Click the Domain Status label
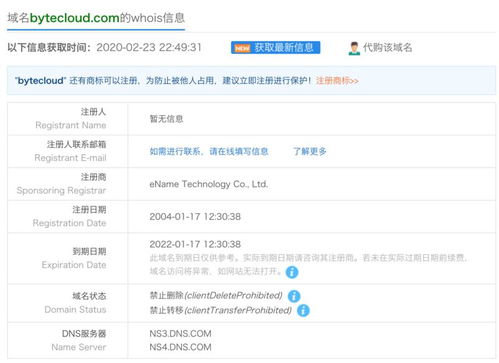 (x=75, y=310)
